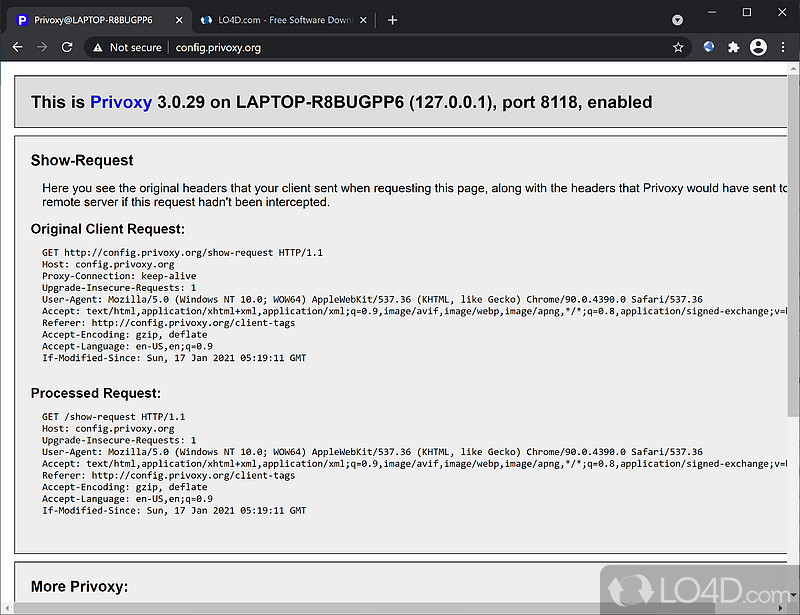Reload the current page

(67, 47)
